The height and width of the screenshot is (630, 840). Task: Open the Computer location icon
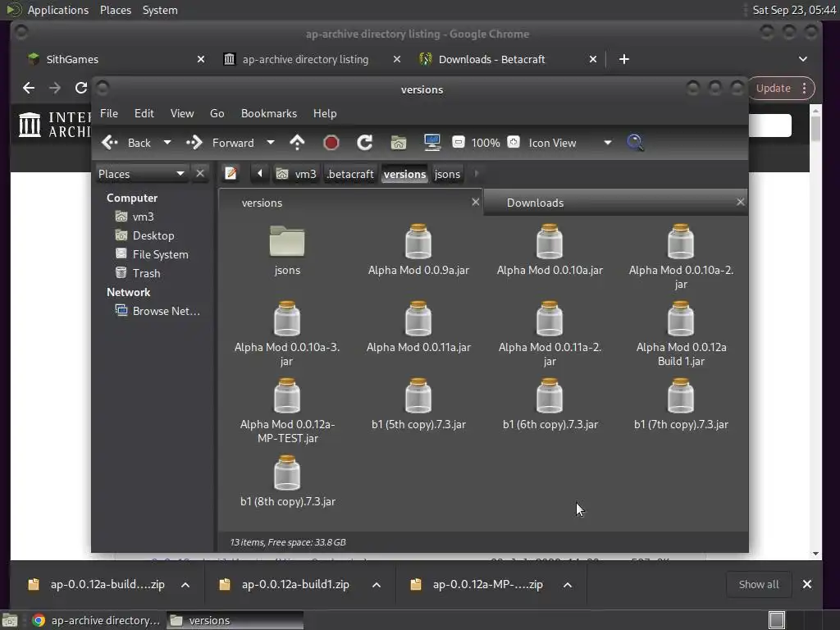(x=431, y=143)
